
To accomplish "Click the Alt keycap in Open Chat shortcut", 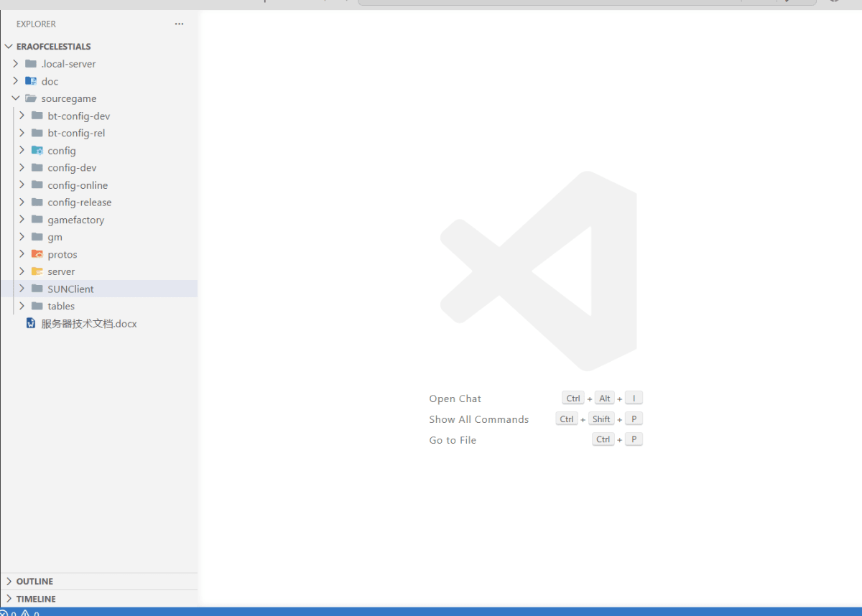I will [x=605, y=398].
